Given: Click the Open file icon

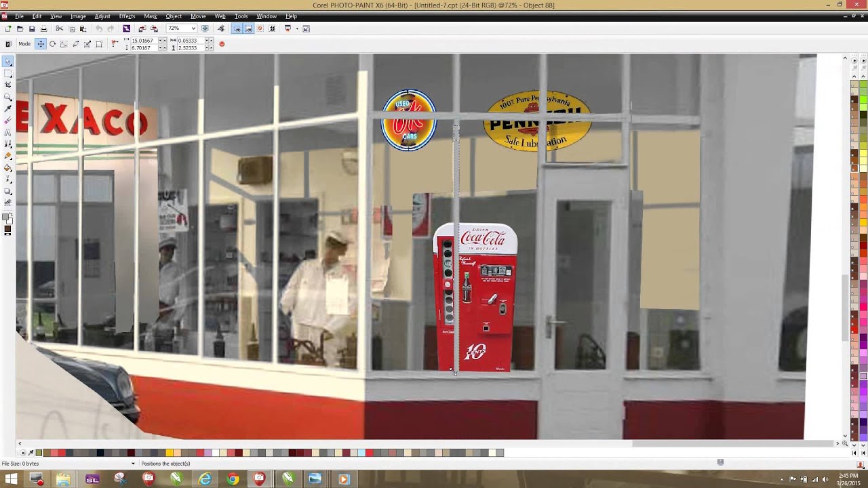Looking at the screenshot, I should (x=20, y=28).
